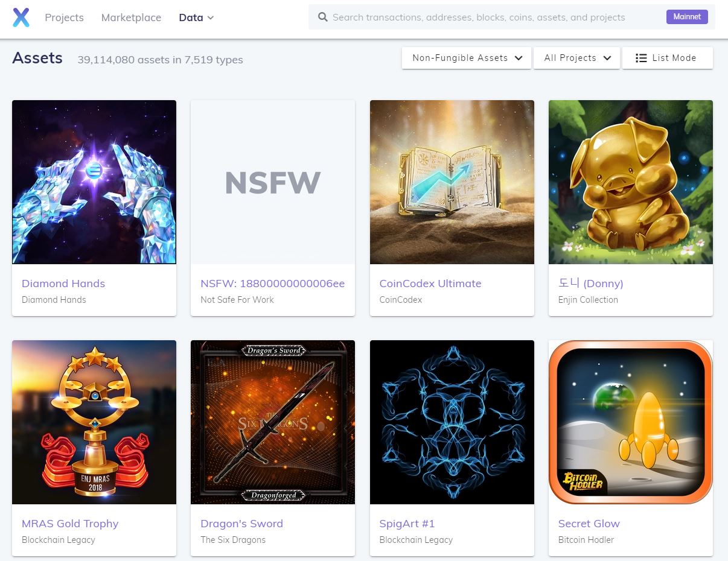Open The Six Dragons project link
This screenshot has width=728, height=561.
[233, 540]
